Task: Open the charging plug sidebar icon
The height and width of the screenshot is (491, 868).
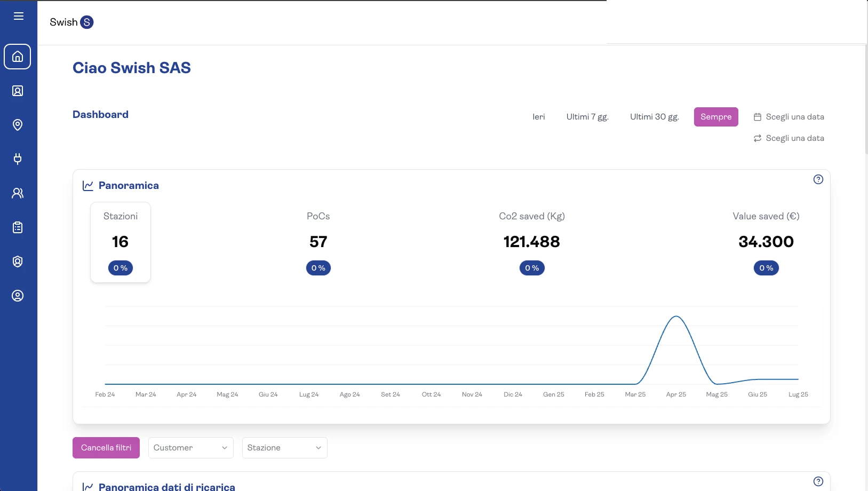Action: [18, 159]
